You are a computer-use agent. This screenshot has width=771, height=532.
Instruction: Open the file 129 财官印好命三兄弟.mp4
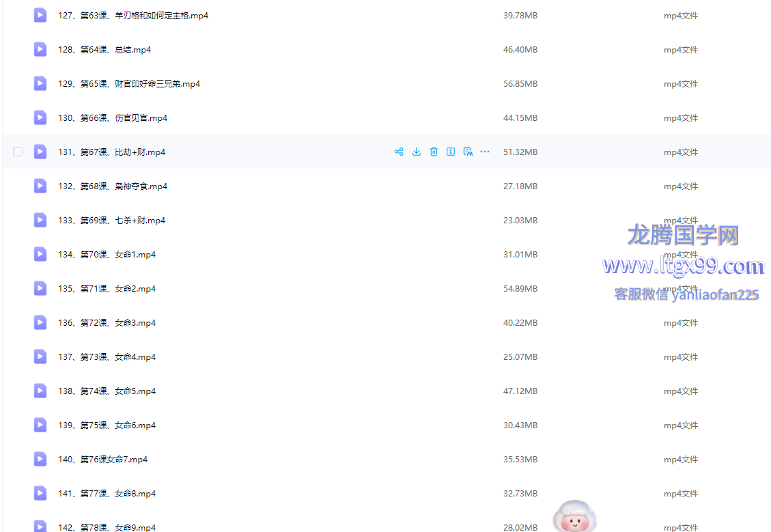click(x=129, y=84)
